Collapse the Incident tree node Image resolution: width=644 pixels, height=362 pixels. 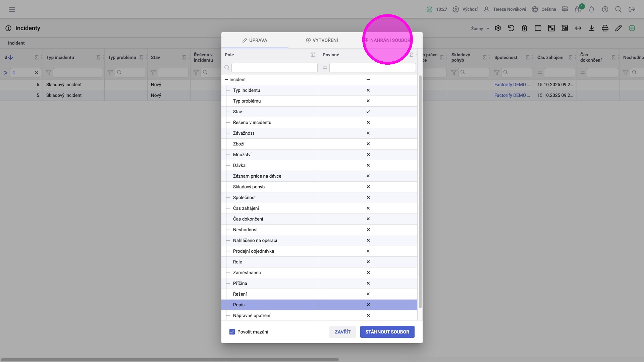(x=226, y=79)
